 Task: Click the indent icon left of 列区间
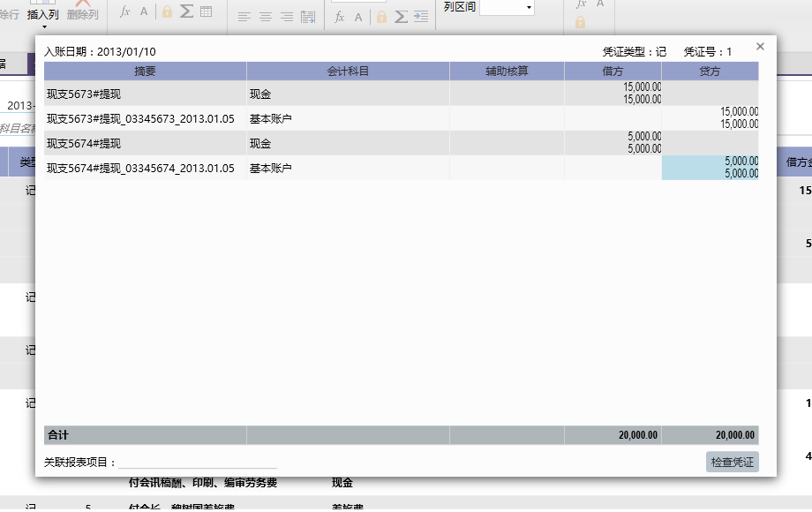(421, 17)
